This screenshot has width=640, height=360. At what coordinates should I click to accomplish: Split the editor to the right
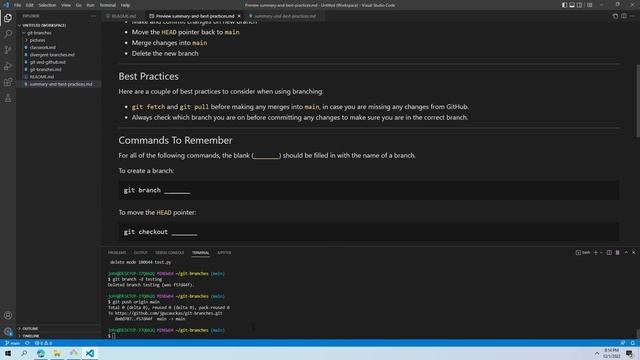tap(624, 16)
